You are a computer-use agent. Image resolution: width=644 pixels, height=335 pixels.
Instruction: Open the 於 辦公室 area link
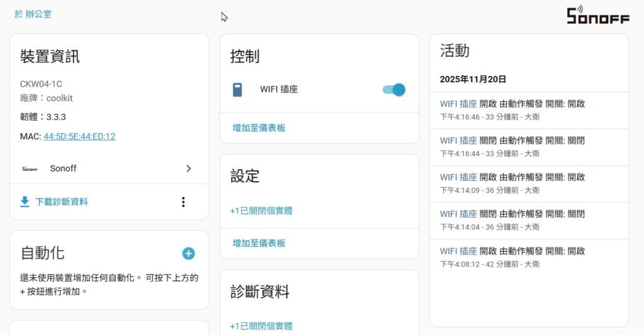[33, 14]
